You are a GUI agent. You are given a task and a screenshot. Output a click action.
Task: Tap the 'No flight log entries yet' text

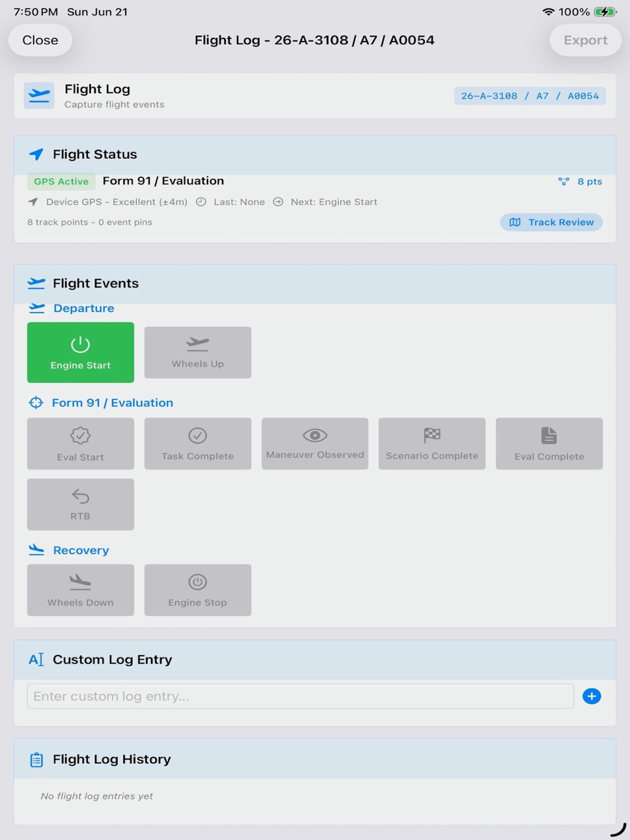click(x=97, y=796)
